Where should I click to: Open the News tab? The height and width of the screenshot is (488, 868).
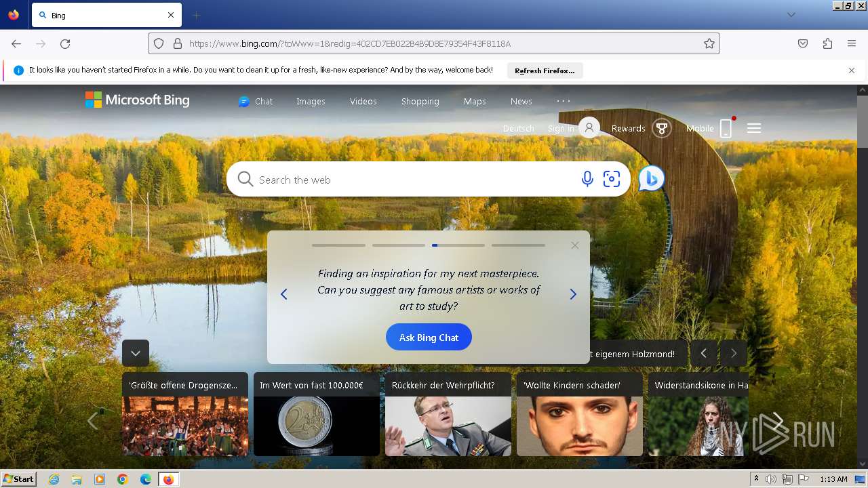tap(521, 101)
